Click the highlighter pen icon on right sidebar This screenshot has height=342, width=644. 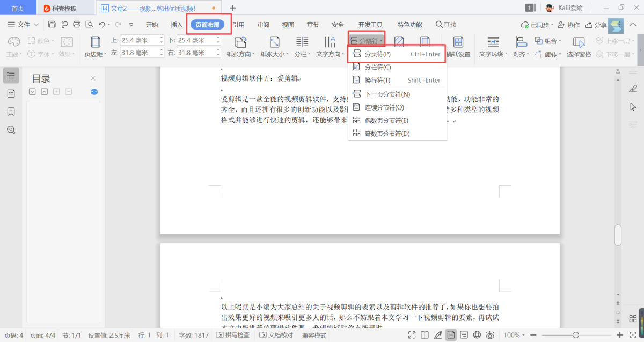tap(633, 88)
